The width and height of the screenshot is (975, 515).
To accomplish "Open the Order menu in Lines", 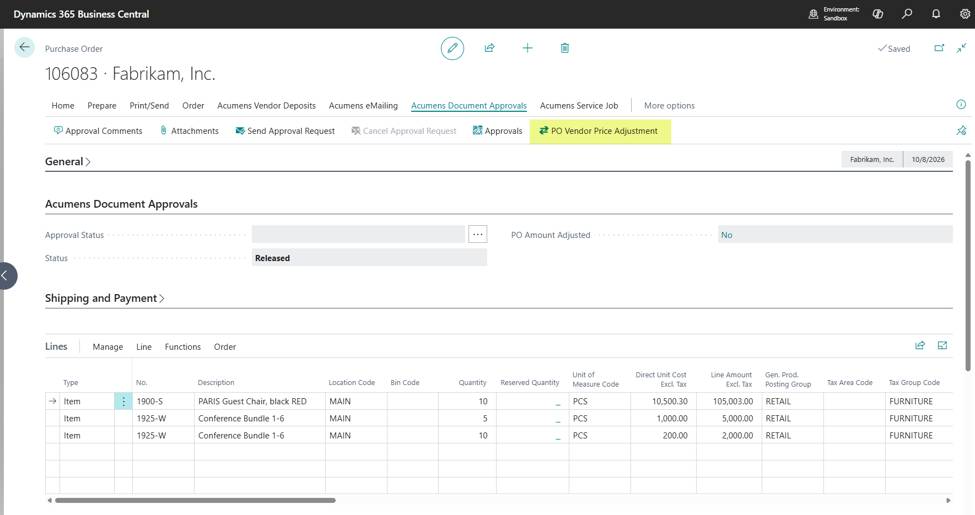I will coord(224,347).
